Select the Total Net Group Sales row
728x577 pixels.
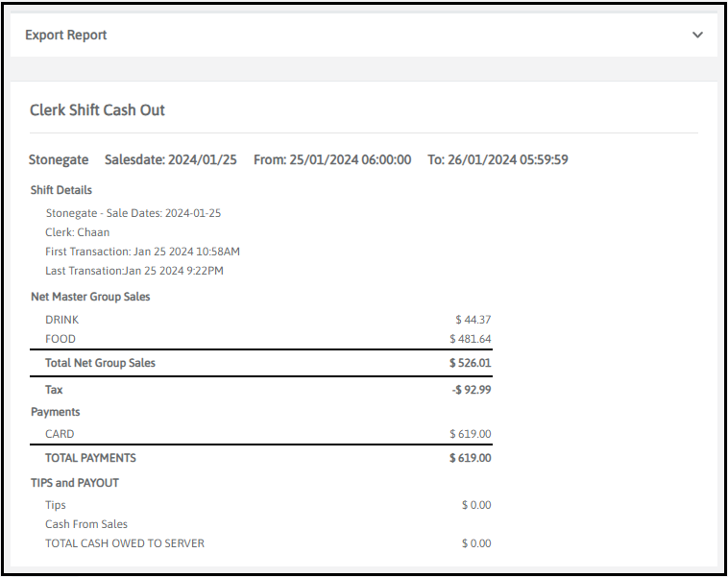click(x=100, y=363)
